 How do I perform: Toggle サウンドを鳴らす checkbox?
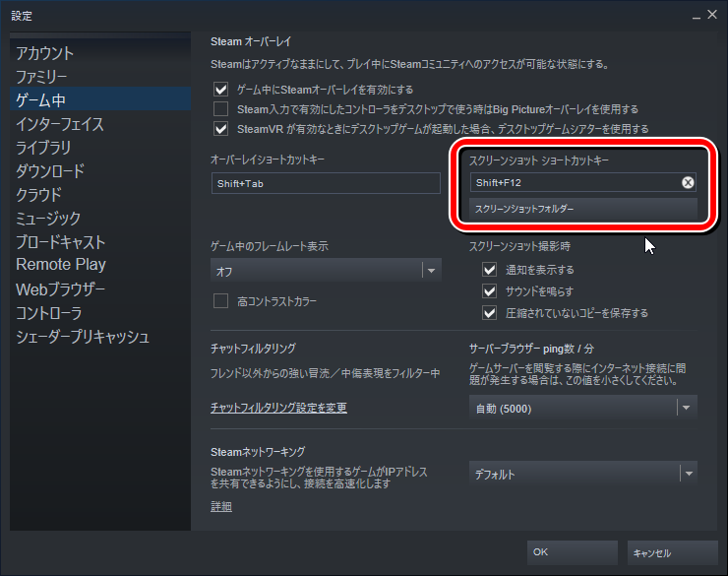coord(489,291)
